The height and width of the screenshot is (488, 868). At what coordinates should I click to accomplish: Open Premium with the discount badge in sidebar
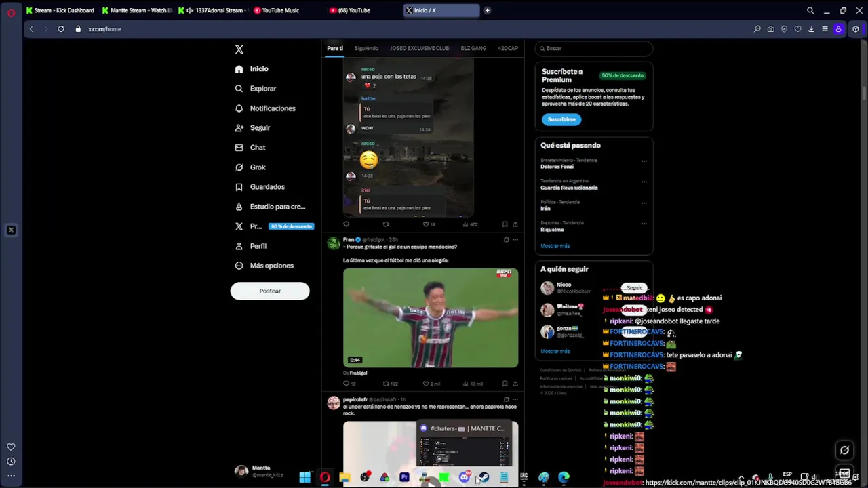(273, 226)
